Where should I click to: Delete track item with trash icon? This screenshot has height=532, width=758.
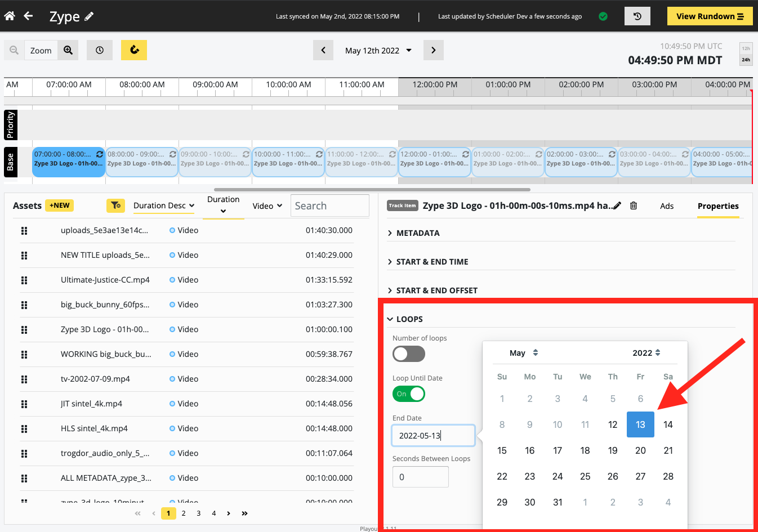[x=634, y=205]
